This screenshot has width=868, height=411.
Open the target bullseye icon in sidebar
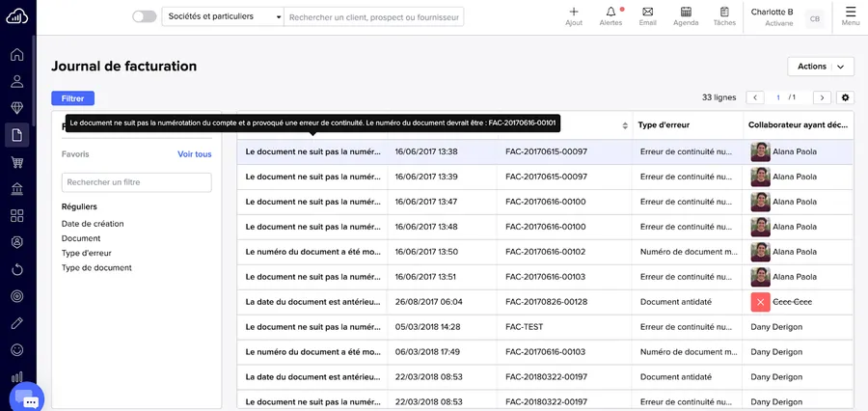(17, 296)
